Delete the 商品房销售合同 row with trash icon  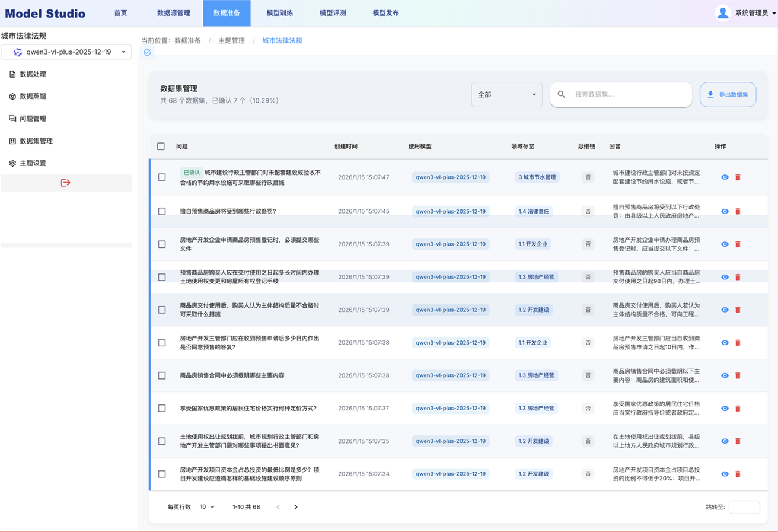pyautogui.click(x=738, y=375)
